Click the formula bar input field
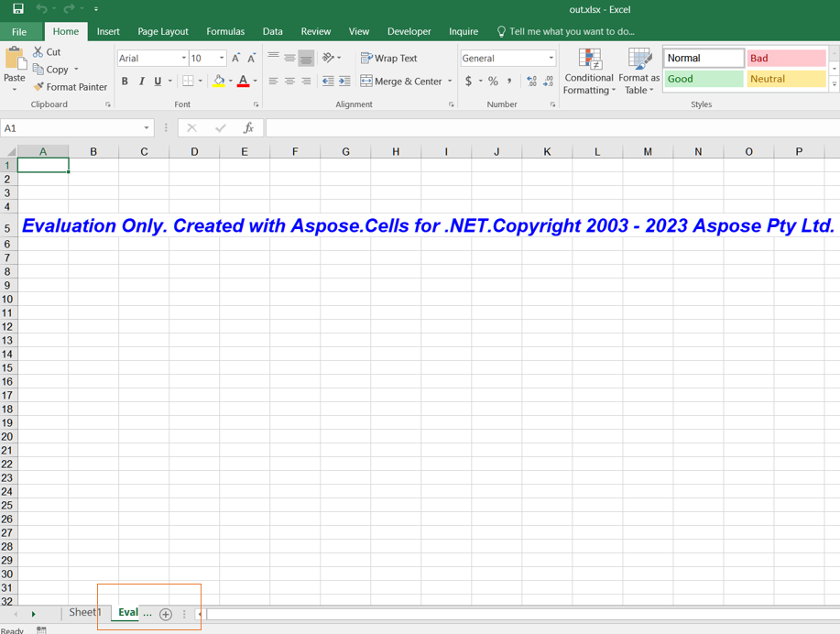Screen dimensions: 840x634 (550, 128)
